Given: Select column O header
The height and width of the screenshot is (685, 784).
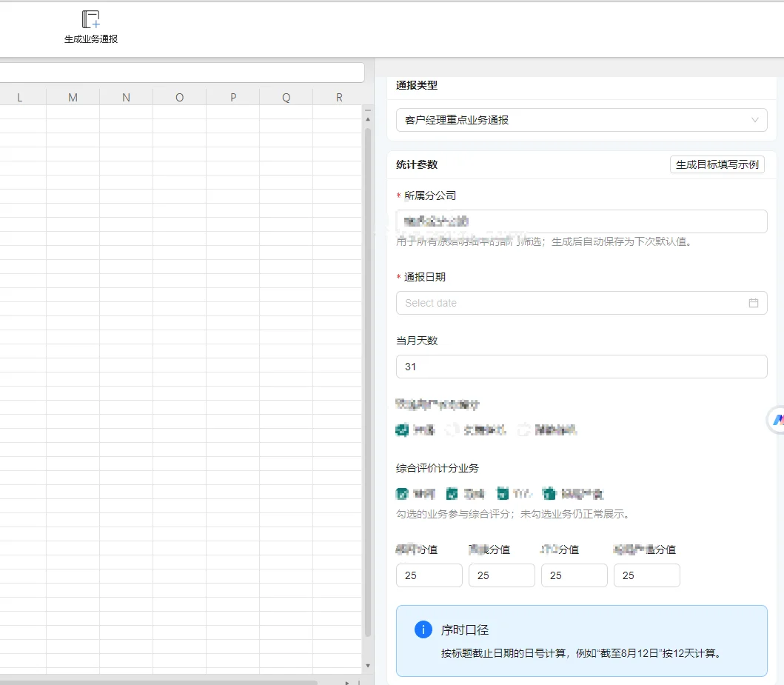Looking at the screenshot, I should point(179,98).
